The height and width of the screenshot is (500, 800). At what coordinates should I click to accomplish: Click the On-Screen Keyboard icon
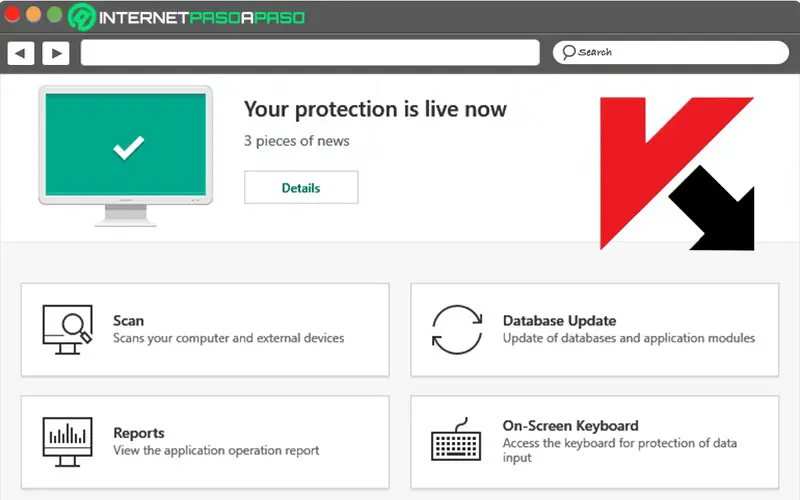click(x=457, y=442)
